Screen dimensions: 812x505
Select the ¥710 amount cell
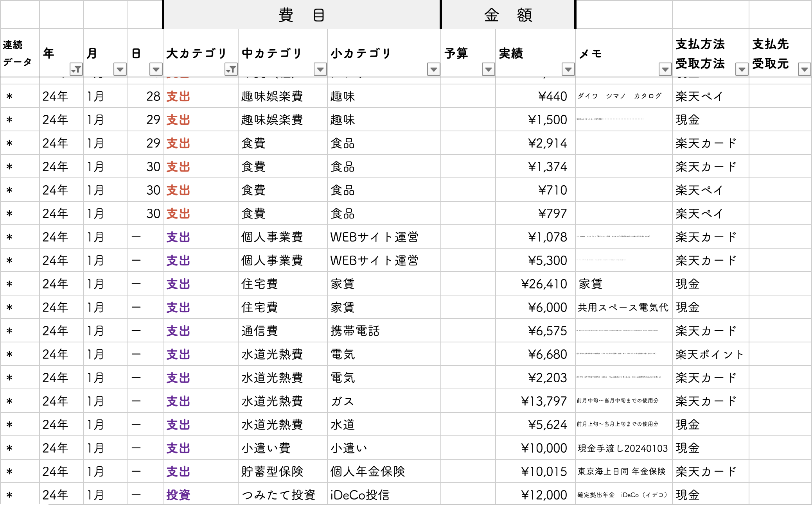point(535,190)
